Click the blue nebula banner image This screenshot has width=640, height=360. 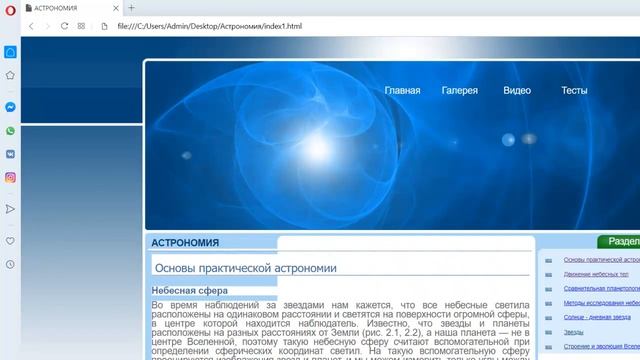pos(393,145)
